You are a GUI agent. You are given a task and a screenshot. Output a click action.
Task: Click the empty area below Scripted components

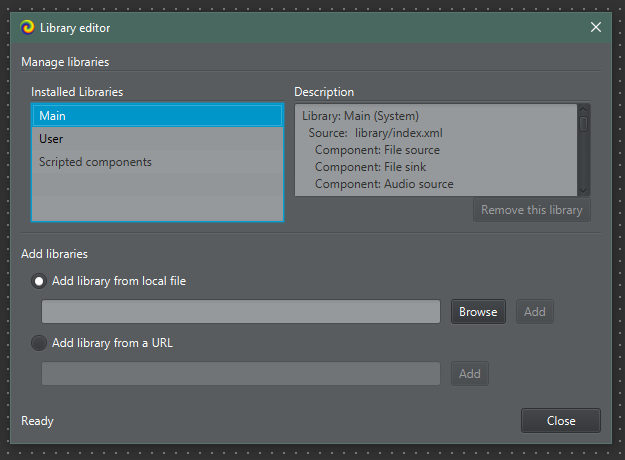pyautogui.click(x=157, y=197)
